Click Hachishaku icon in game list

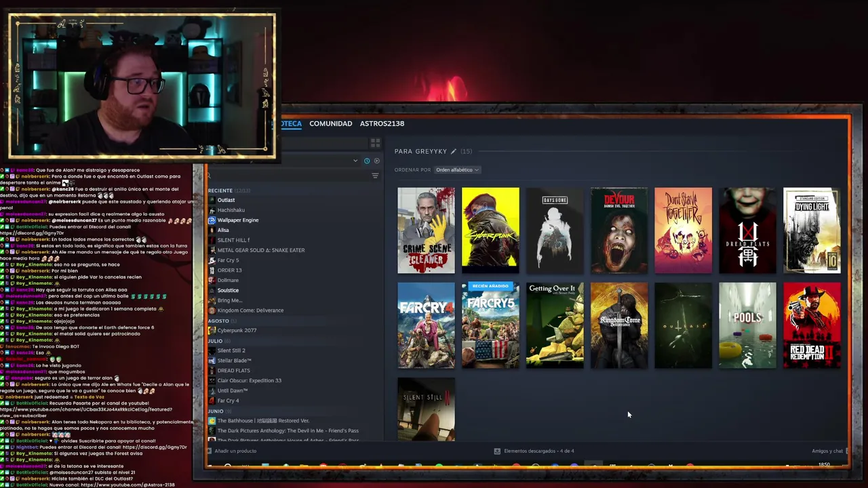pos(212,210)
